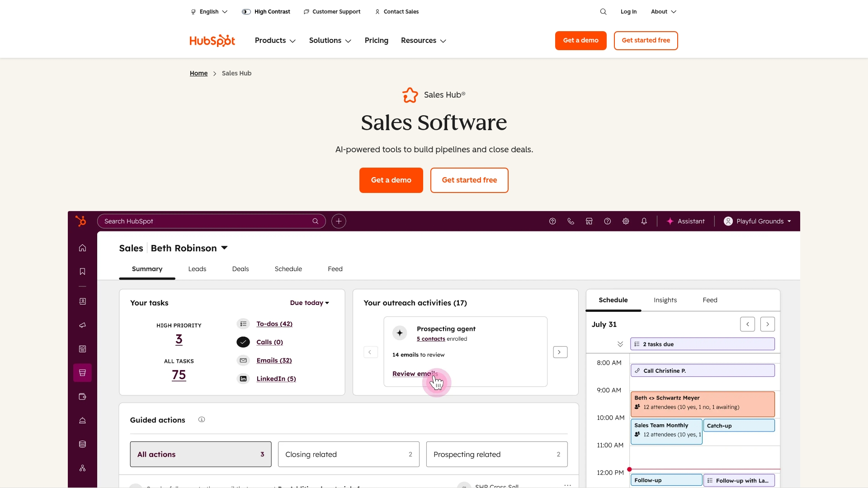The width and height of the screenshot is (868, 488).
Task: Open the Contacts icon in the left sidebar
Action: (82, 301)
